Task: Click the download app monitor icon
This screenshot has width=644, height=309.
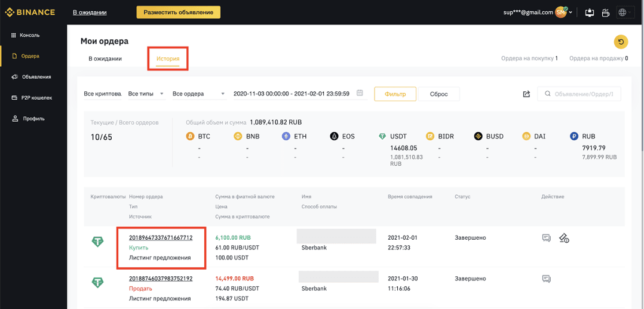Action: (x=590, y=13)
